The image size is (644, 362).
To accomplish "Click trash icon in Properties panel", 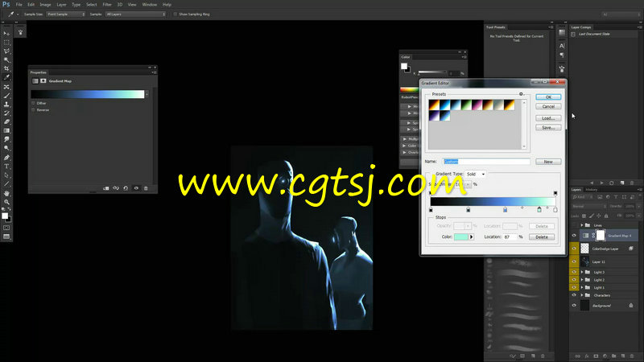I will (146, 188).
